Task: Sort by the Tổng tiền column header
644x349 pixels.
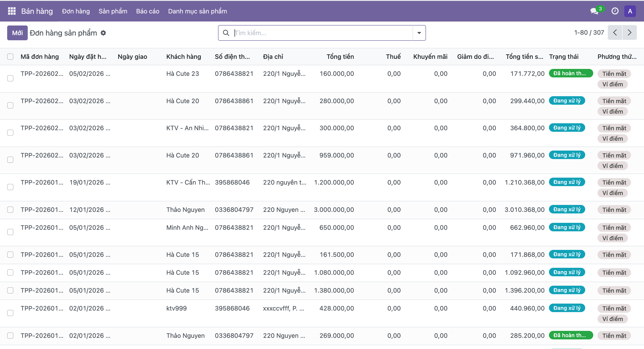Action: pyautogui.click(x=340, y=57)
